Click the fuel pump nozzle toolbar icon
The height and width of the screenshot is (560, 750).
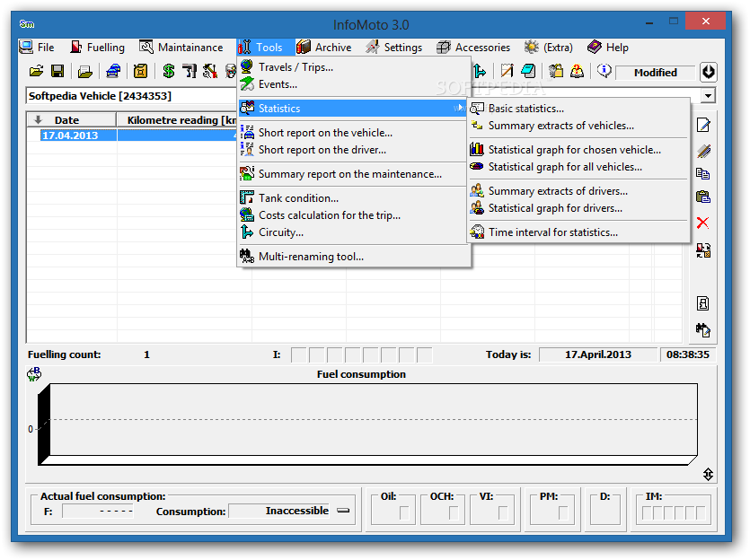190,72
